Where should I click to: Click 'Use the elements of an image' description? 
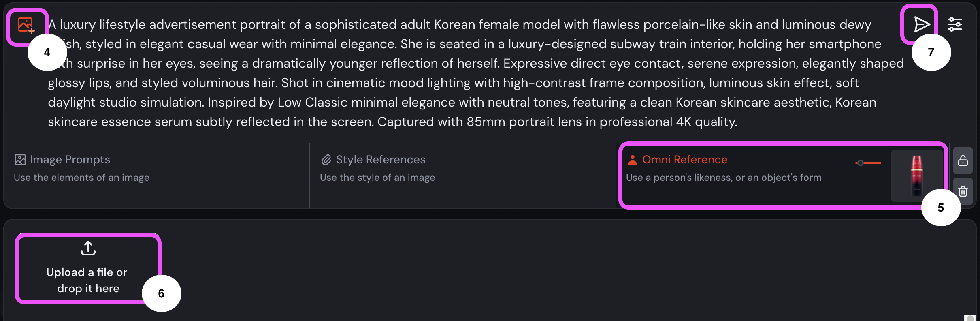(81, 177)
